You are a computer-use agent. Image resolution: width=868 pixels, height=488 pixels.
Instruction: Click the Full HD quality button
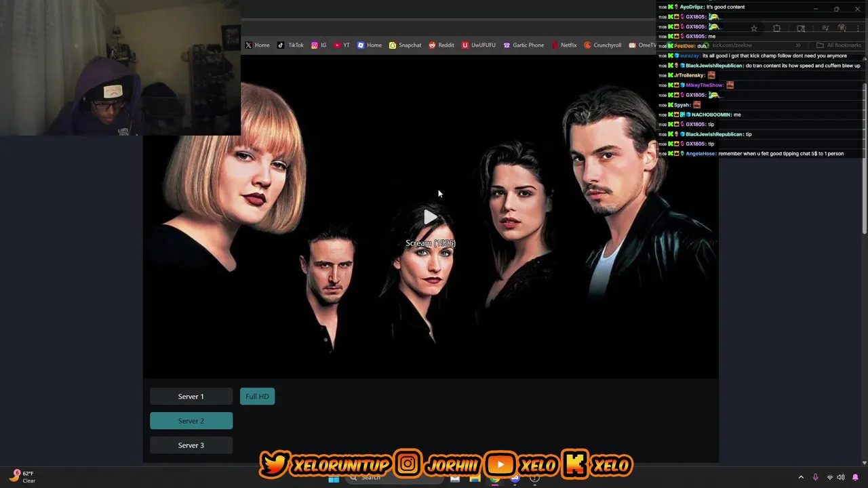[x=257, y=396]
